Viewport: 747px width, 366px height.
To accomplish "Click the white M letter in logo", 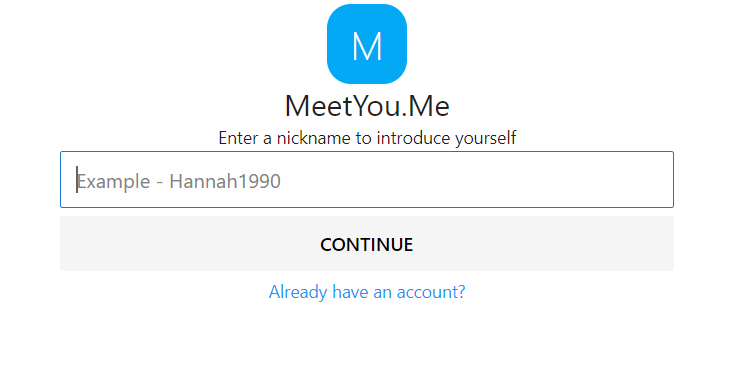I will 367,46.
